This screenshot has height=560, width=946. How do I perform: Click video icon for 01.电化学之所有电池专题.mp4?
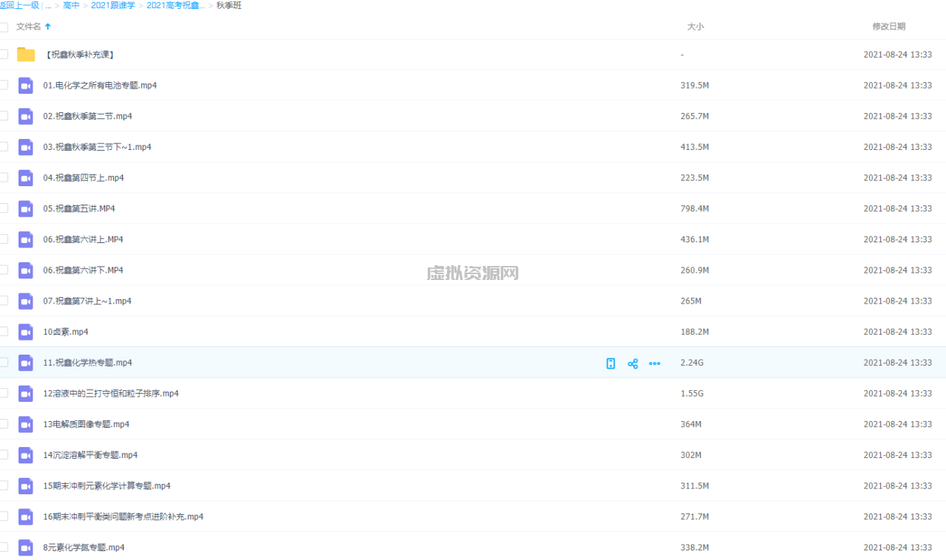[26, 85]
